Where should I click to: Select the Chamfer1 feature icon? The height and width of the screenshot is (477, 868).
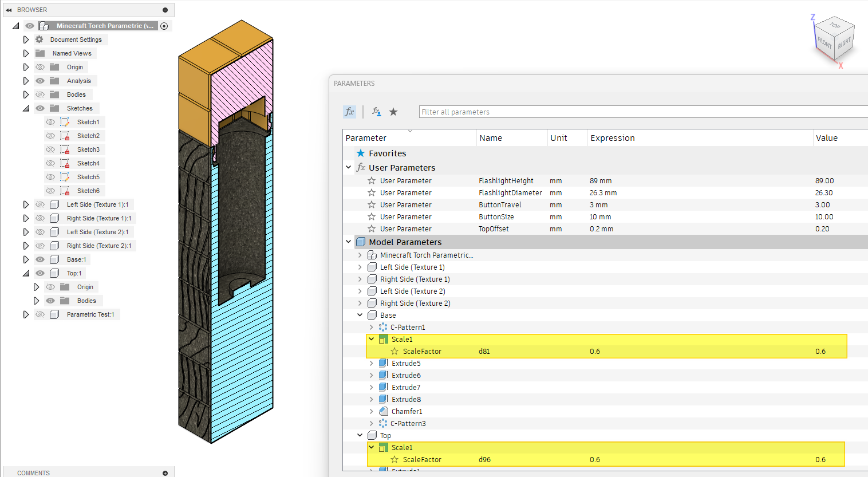(383, 411)
